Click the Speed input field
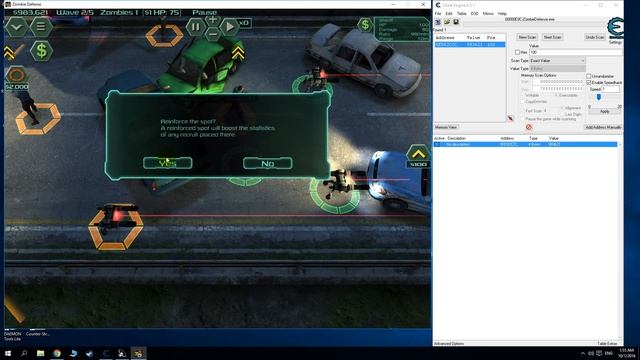 [x=611, y=89]
